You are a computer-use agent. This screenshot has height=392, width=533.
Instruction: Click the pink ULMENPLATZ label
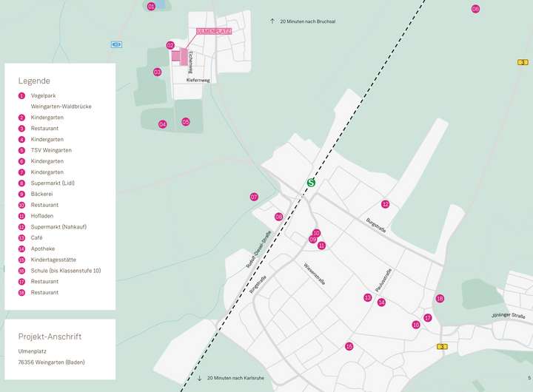tap(214, 31)
